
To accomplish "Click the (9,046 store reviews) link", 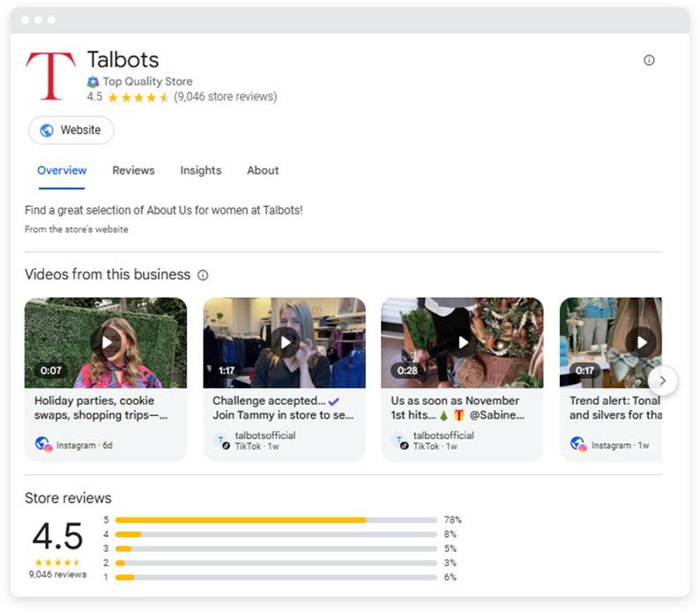I will pos(226,97).
